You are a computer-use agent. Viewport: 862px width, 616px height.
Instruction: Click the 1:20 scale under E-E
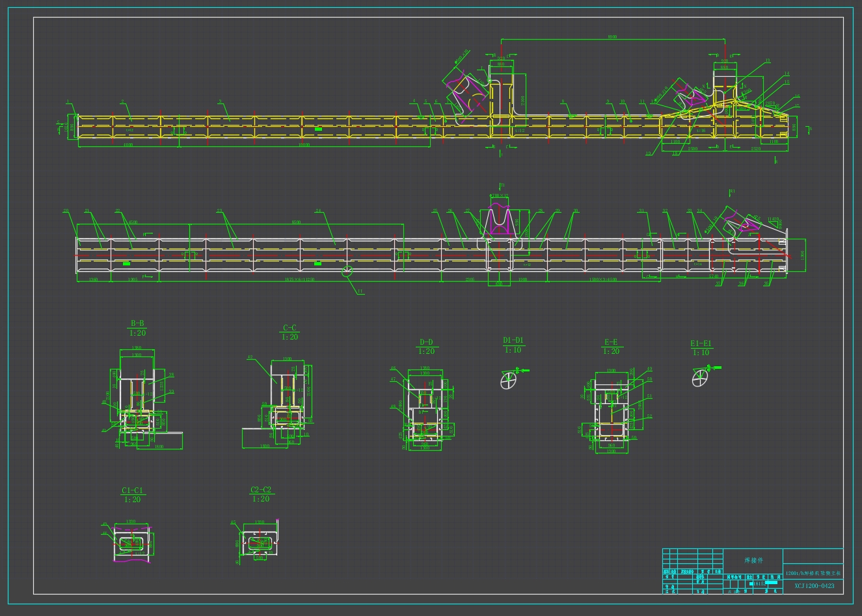pos(611,351)
